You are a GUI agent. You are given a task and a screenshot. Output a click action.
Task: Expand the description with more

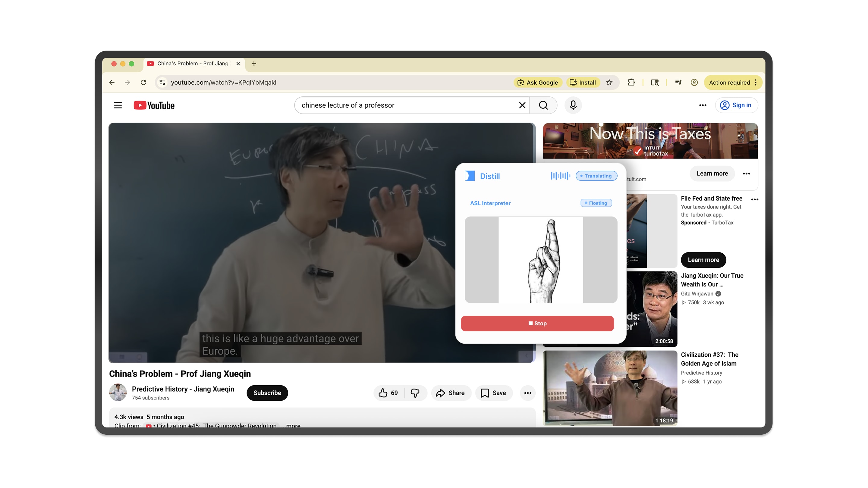(x=293, y=426)
